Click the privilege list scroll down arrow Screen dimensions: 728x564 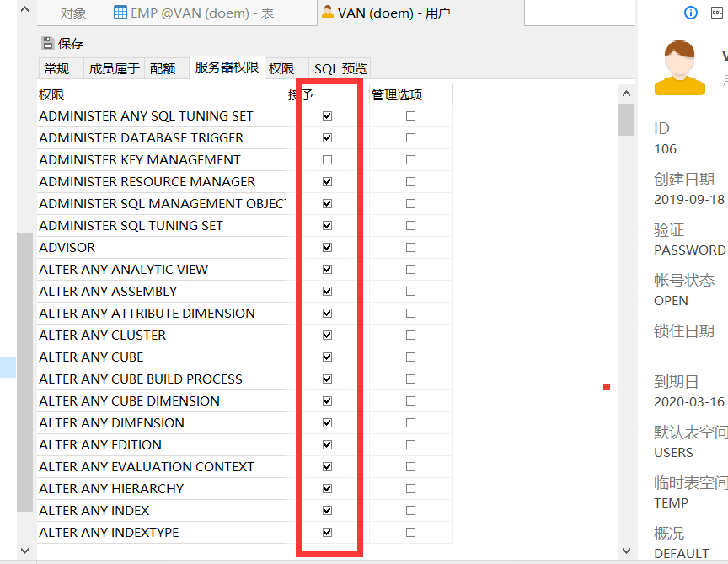[626, 551]
